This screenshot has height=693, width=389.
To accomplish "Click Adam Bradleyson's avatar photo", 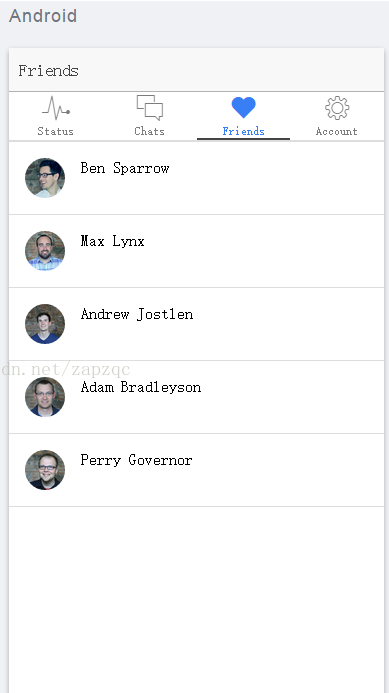I will tap(45, 396).
